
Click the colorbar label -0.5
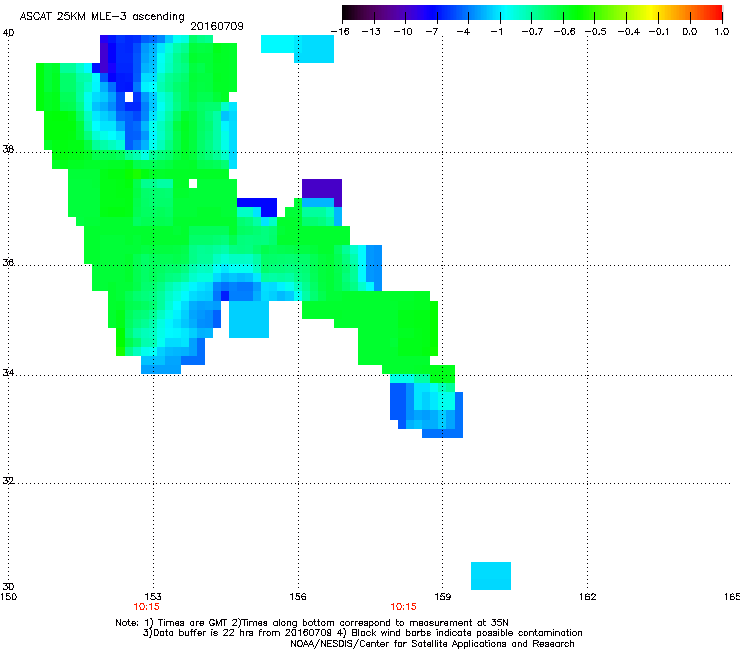coord(596,32)
